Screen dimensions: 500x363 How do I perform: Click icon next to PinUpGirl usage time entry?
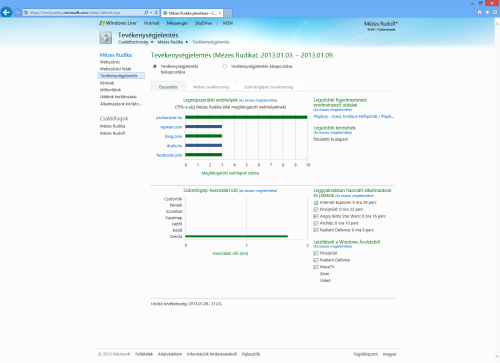[316, 209]
